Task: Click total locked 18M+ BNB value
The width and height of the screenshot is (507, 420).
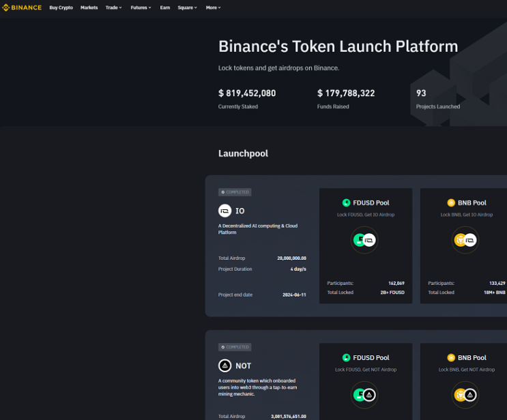Action: click(495, 292)
